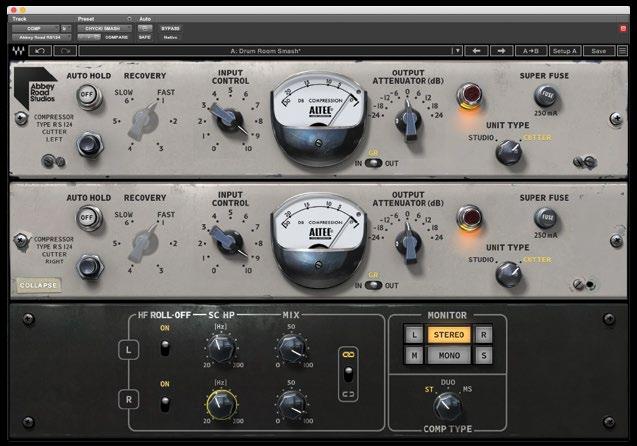Click the red target icon top right
Image resolution: width=637 pixels, height=446 pixels.
coord(623,28)
